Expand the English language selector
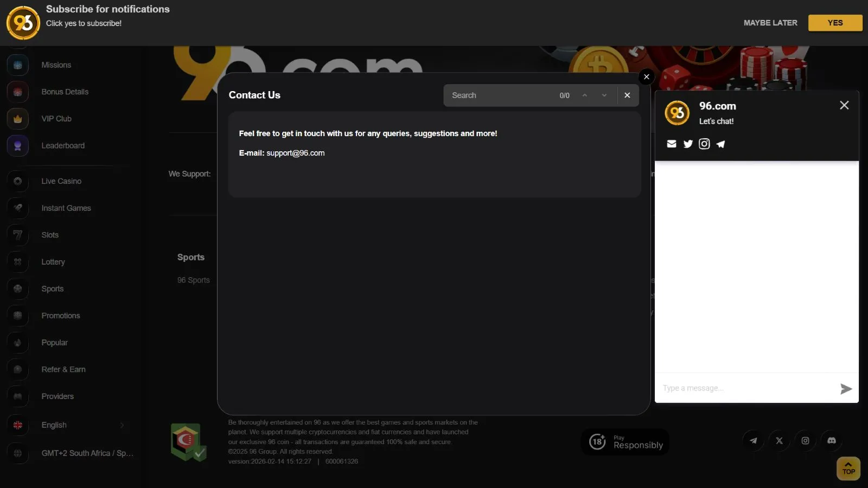Viewport: 868px width, 488px height. tap(71, 425)
